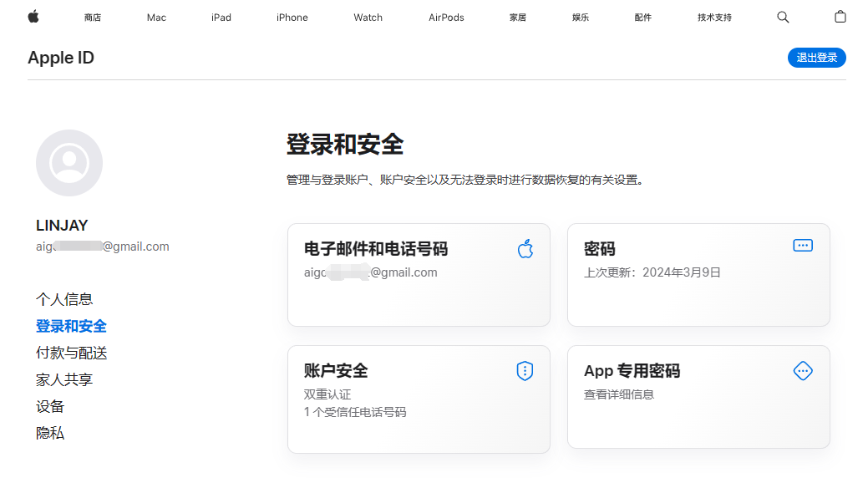The width and height of the screenshot is (868, 478).
Task: Open the 账户安全 card title
Action: click(336, 371)
